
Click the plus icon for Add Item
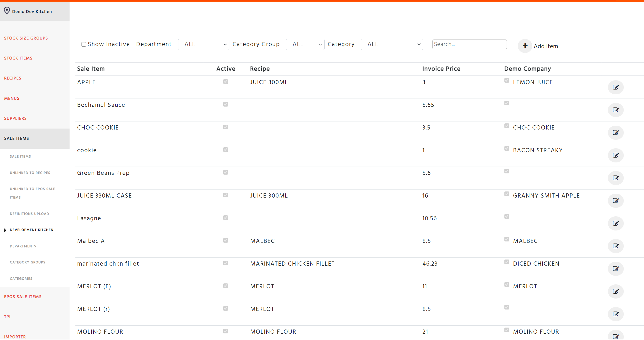[x=525, y=46]
